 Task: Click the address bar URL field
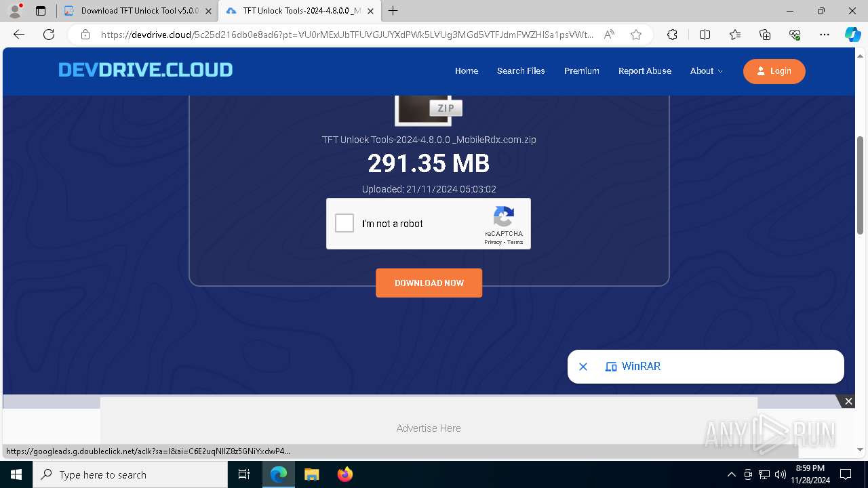(x=346, y=35)
